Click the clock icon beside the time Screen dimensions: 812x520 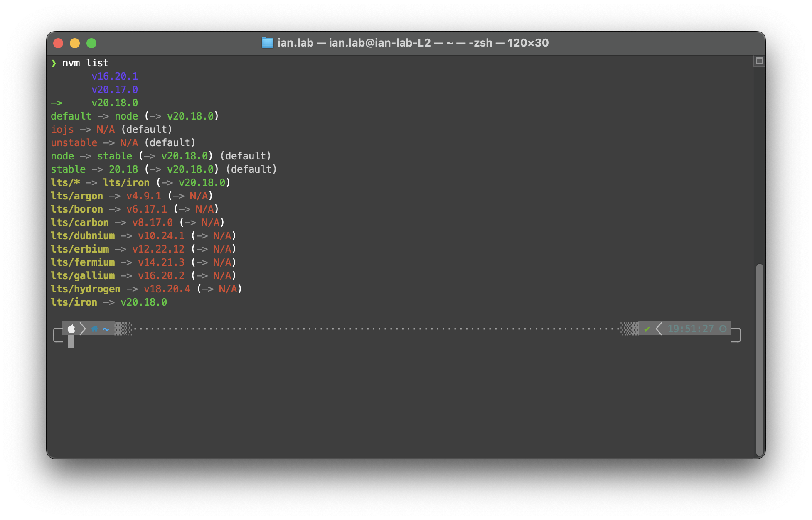(723, 329)
